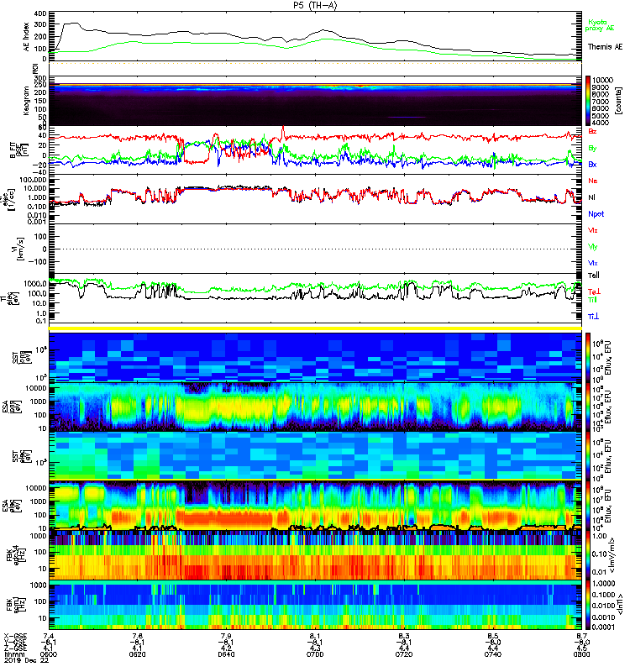
Task: Click the X-GSE value 7.9
Action: (226, 636)
